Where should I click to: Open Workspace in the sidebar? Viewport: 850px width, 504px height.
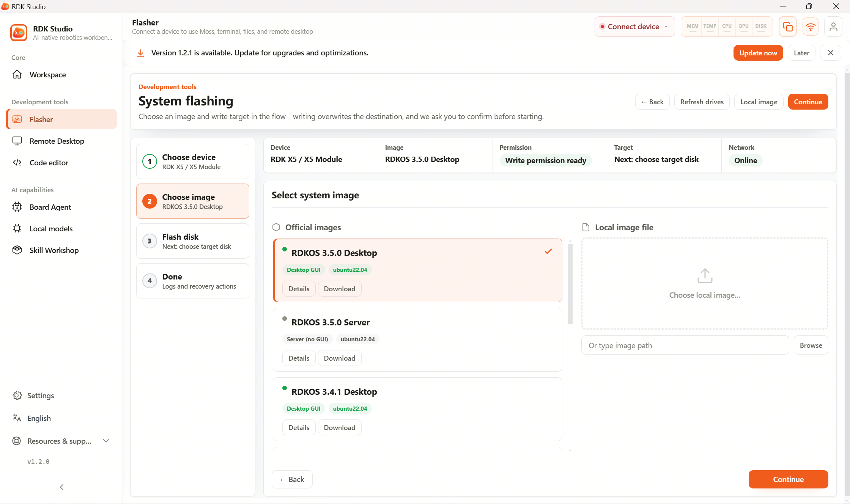point(61,74)
